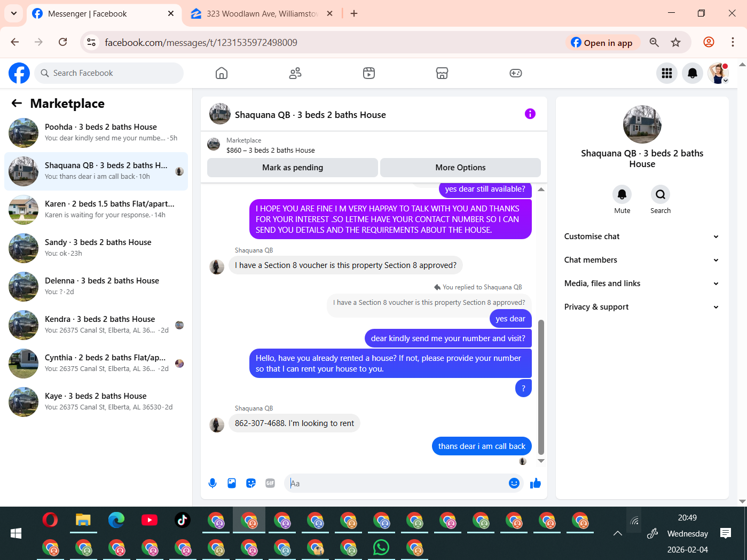Expand Privacy & support section
Viewport: 747px width, 560px height.
[642, 307]
